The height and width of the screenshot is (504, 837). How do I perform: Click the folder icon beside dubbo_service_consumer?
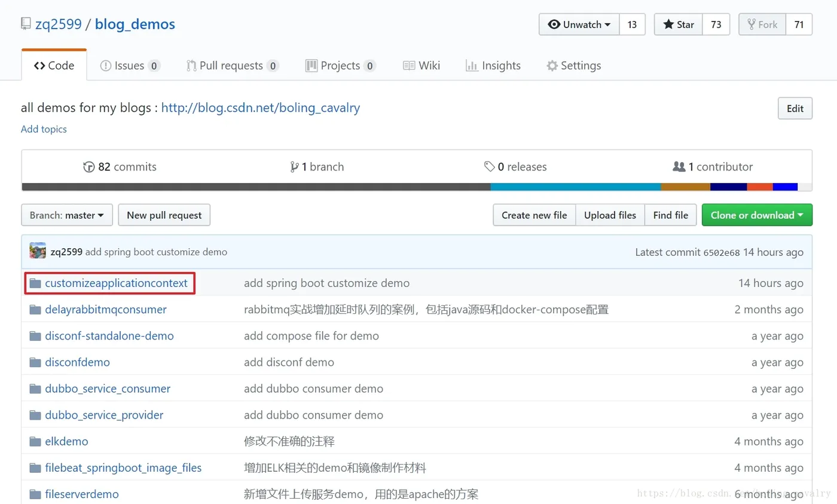point(35,389)
